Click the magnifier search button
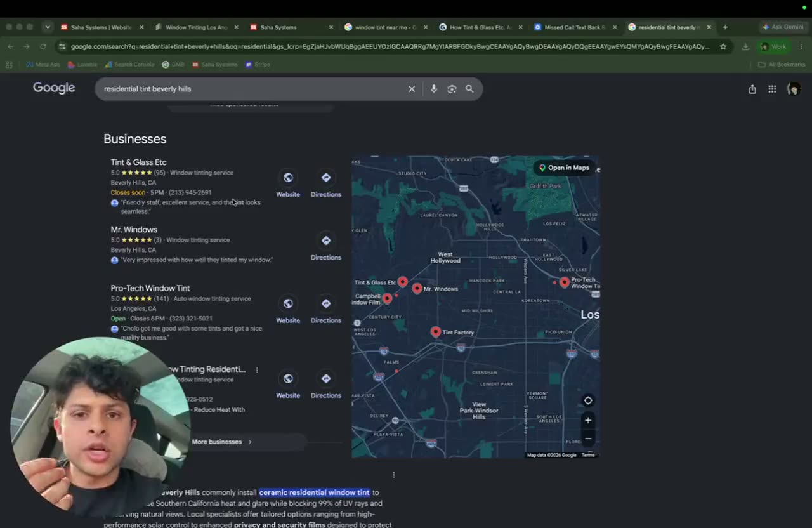The width and height of the screenshot is (812, 528). point(469,89)
